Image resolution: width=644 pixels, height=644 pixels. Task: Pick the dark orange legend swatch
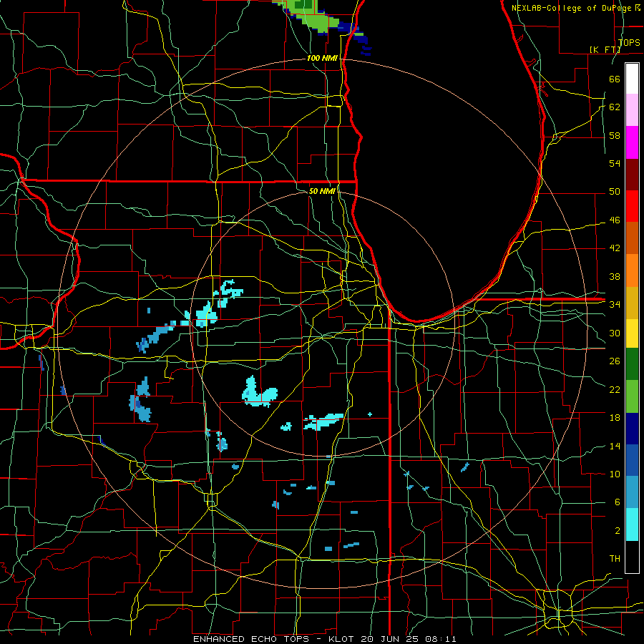tap(632, 238)
